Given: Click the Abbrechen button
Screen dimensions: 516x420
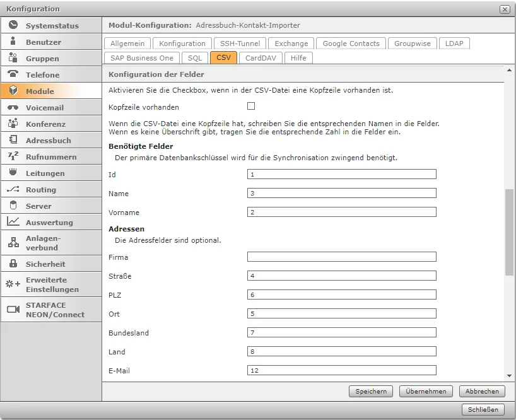Looking at the screenshot, I should [482, 391].
